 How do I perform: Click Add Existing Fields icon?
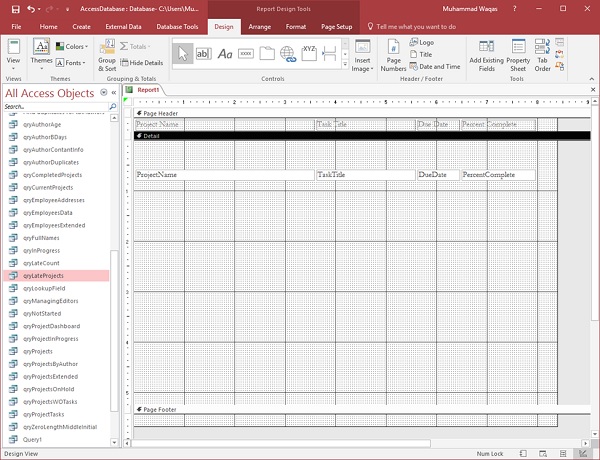(x=487, y=56)
